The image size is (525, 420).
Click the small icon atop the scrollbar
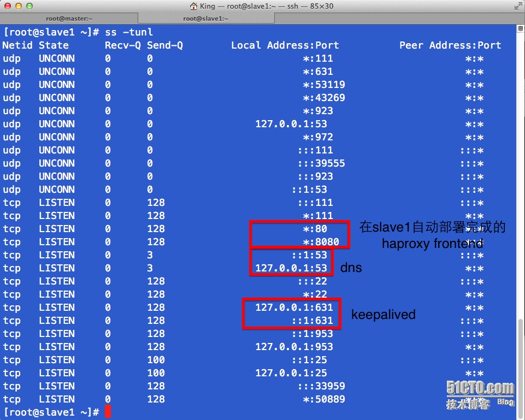click(x=520, y=29)
